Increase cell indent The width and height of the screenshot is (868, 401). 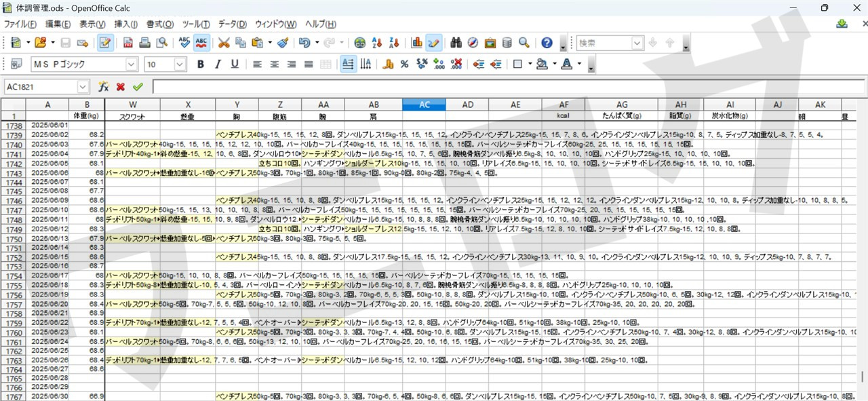pos(496,64)
